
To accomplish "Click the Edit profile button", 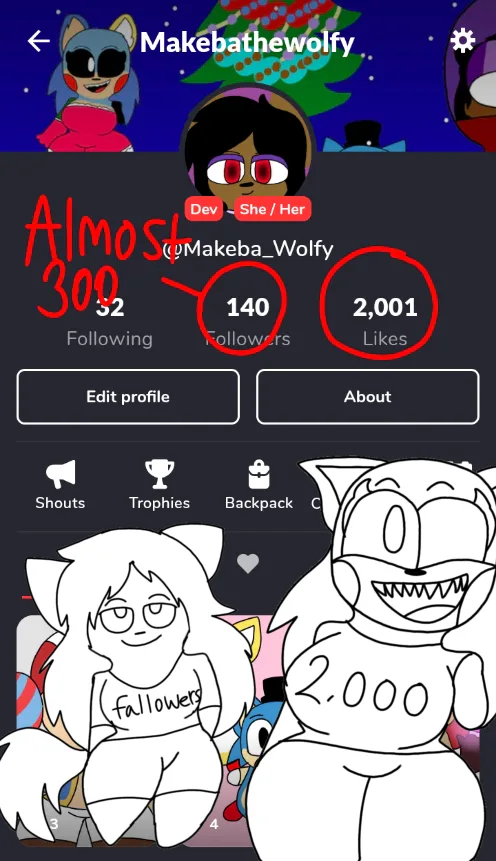I will coord(128,396).
